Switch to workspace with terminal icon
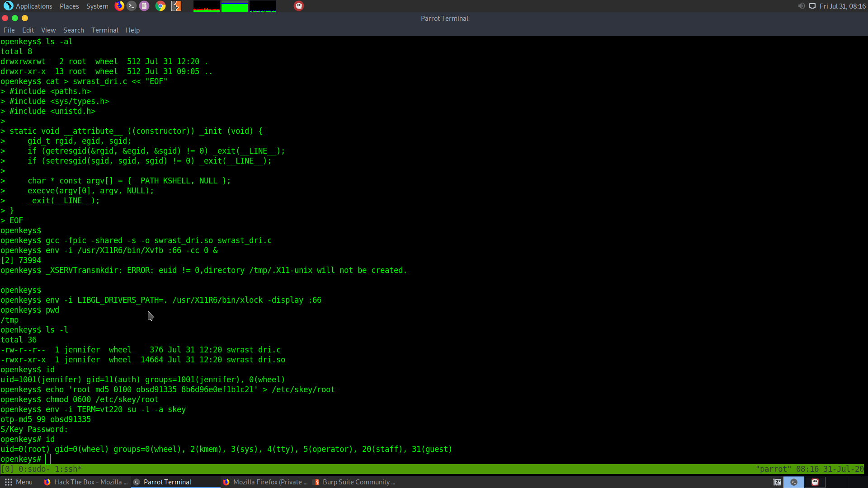The width and height of the screenshot is (868, 488). coord(794,482)
